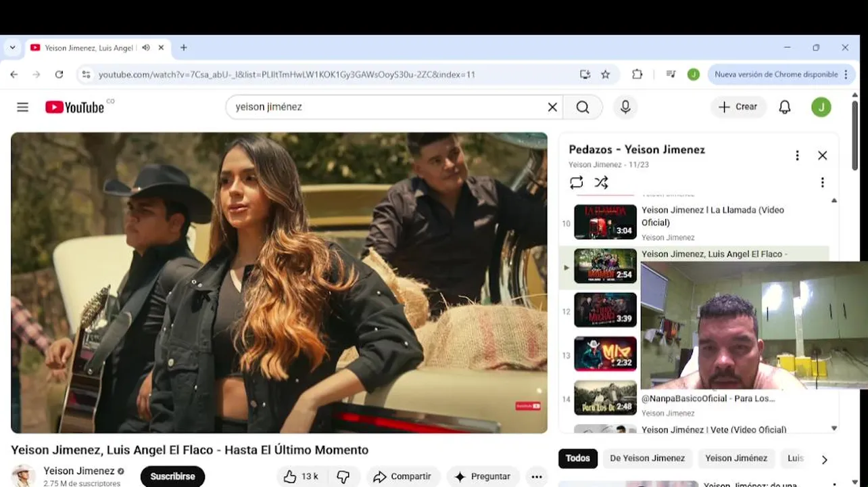Open Chrome extensions puzzle icon
This screenshot has width=868, height=487.
coord(637,74)
